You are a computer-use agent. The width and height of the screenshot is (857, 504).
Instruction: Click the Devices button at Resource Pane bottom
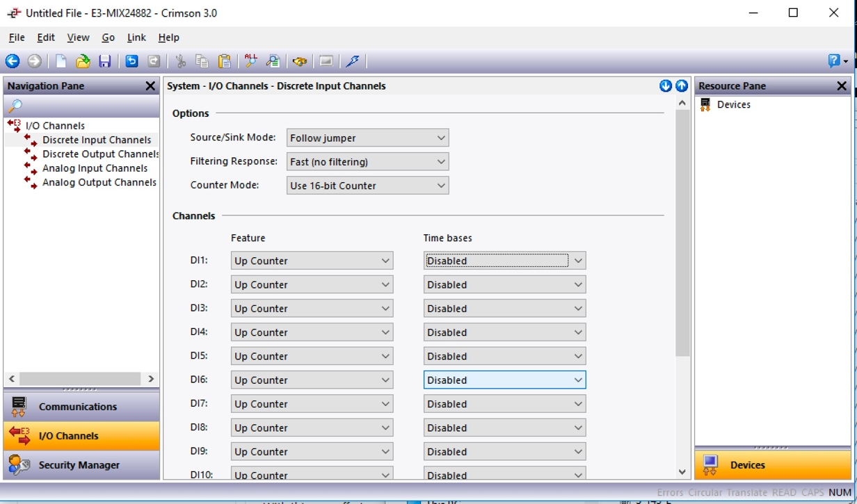pos(773,465)
